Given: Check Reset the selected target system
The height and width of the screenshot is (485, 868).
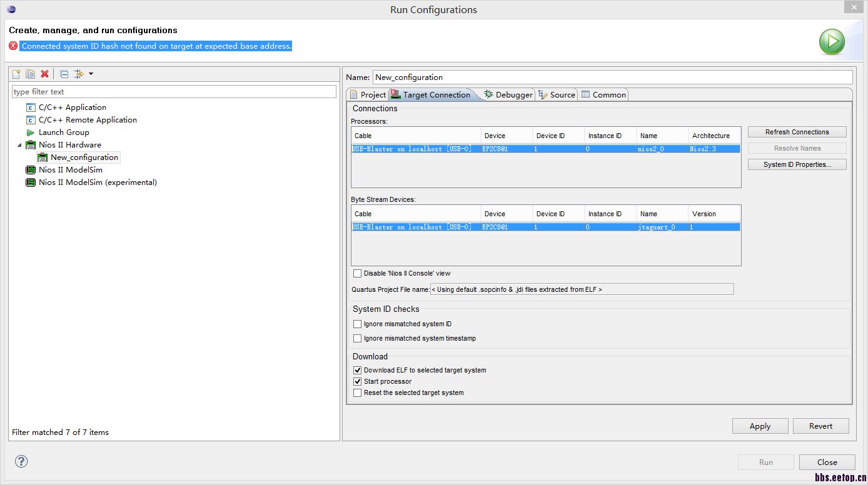Looking at the screenshot, I should [357, 393].
